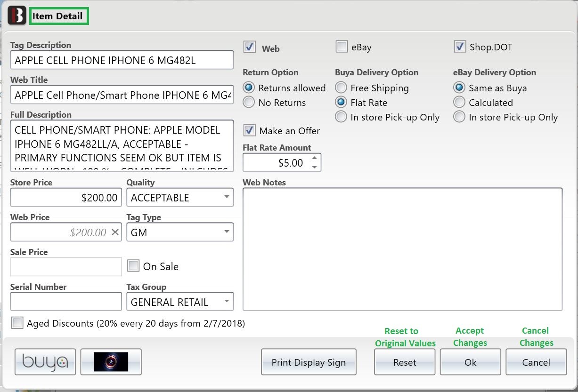Open the Tag Type dropdown
The width and height of the screenshot is (578, 392).
click(x=180, y=232)
